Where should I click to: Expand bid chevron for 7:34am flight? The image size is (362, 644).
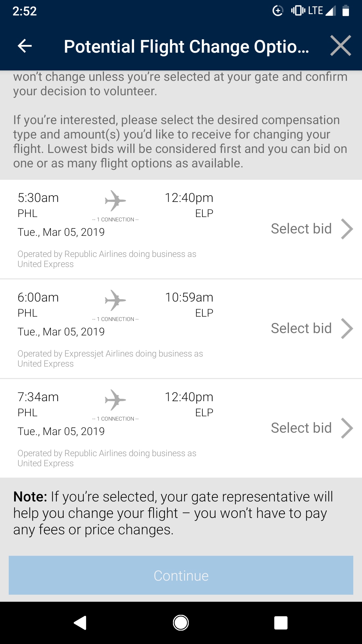[x=347, y=428]
